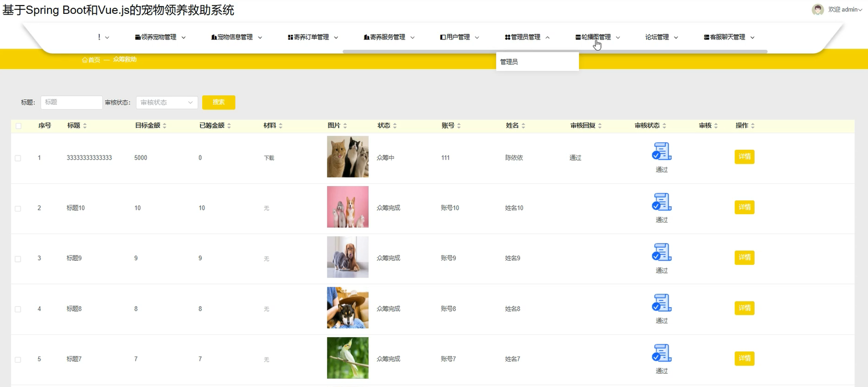
Task: Click the approved status icon in row 标题9
Action: pyautogui.click(x=662, y=252)
